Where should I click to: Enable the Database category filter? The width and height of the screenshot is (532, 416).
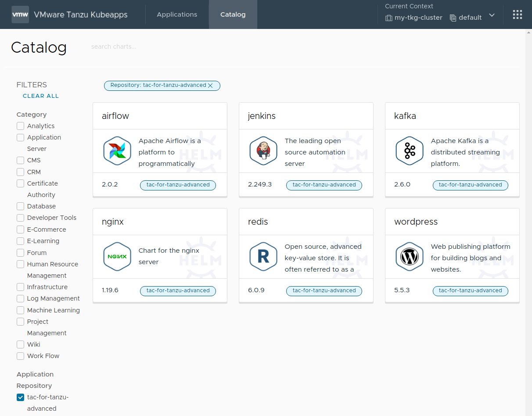point(20,206)
